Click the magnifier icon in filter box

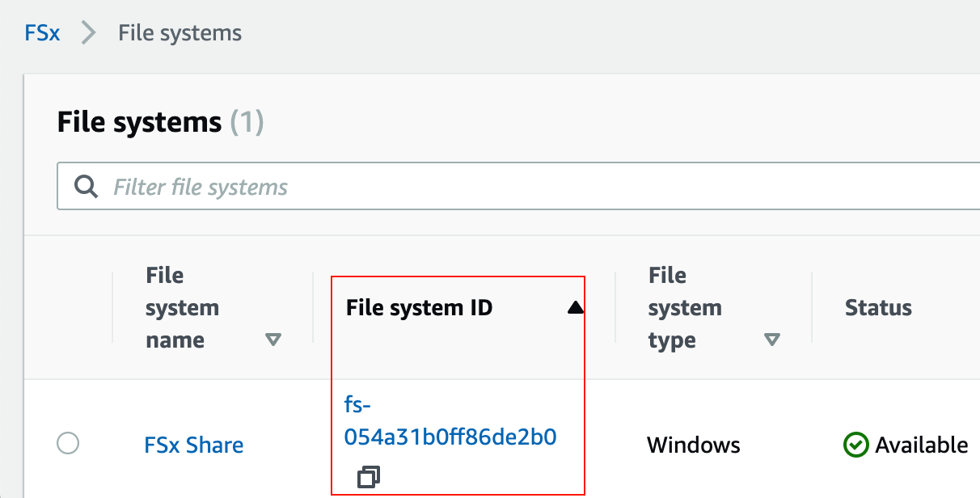click(86, 188)
